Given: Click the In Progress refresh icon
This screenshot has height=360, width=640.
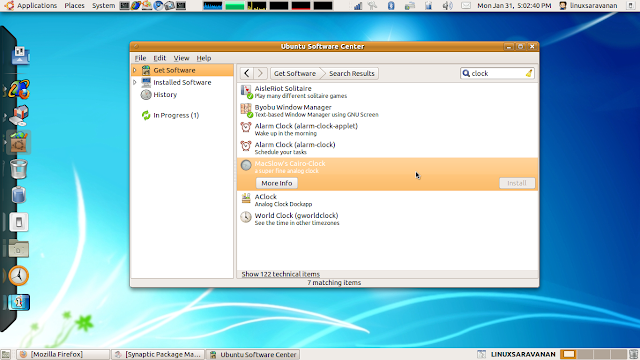Looking at the screenshot, I should click(x=146, y=116).
